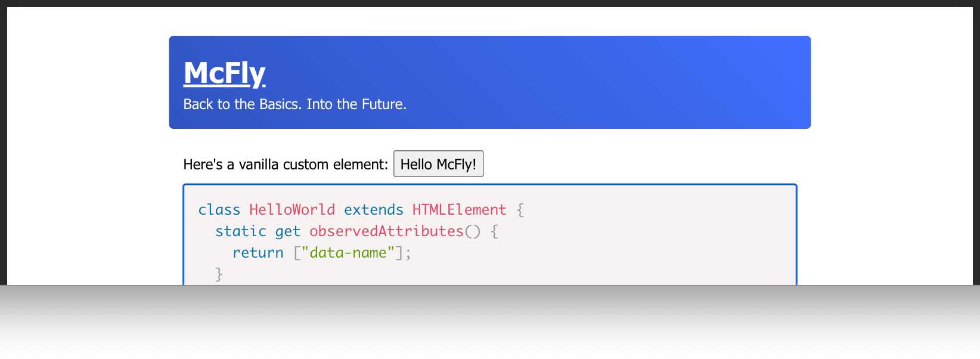Screen dimensions: 980x359
Task: Click the semicolon ending the return statement
Action: (x=408, y=253)
